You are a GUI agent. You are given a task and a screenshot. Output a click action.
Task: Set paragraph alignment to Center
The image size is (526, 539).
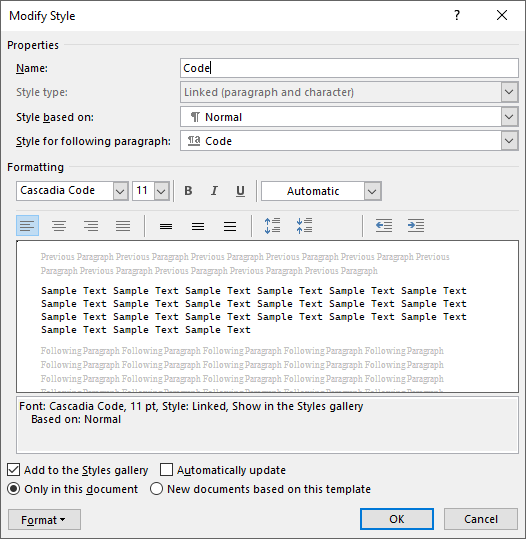click(x=59, y=226)
